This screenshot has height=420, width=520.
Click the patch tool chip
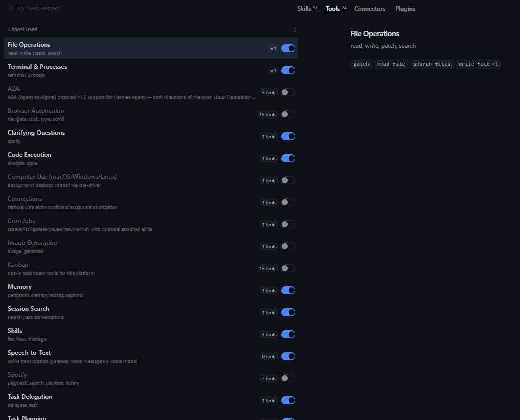point(361,64)
